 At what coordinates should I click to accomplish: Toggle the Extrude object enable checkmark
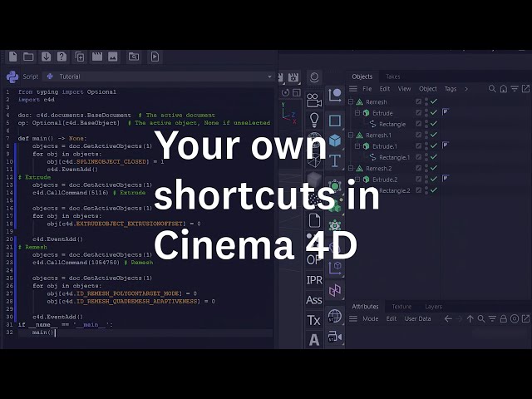pos(434,113)
